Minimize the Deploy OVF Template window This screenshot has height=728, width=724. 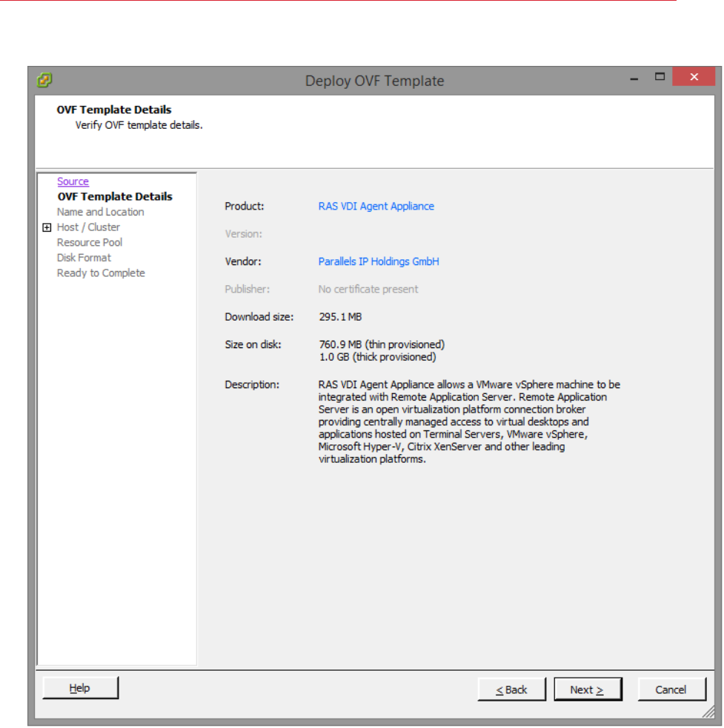[634, 78]
